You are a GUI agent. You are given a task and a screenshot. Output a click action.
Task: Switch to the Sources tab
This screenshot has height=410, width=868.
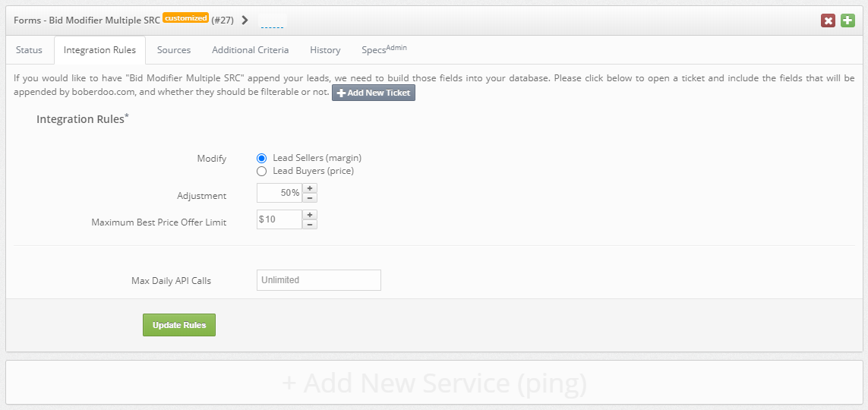pos(174,50)
